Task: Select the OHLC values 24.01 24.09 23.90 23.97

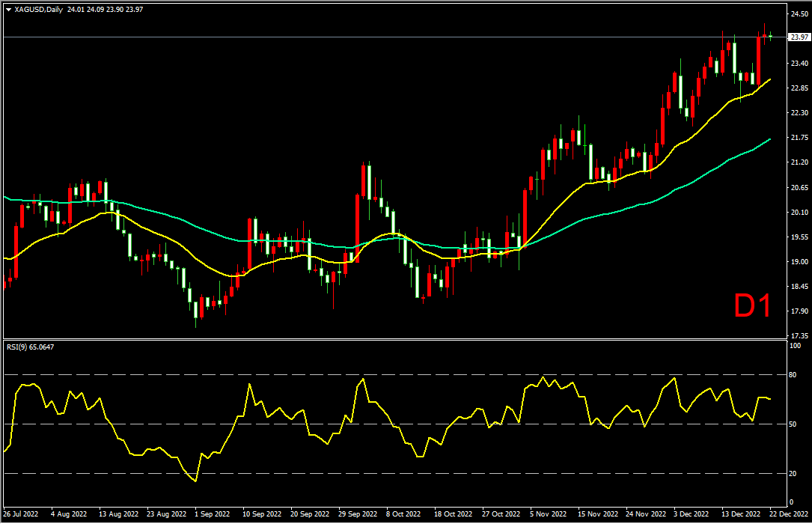Action: pos(105,9)
